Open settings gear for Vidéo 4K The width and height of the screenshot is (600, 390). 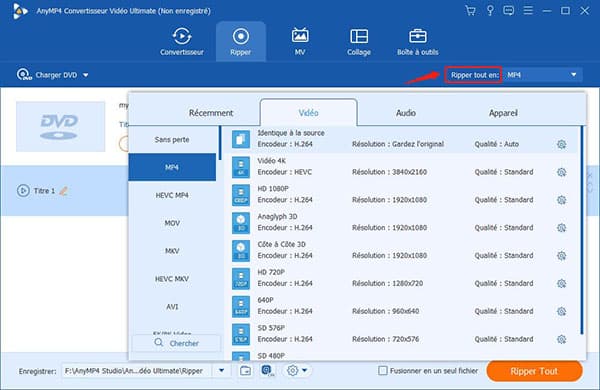(561, 172)
